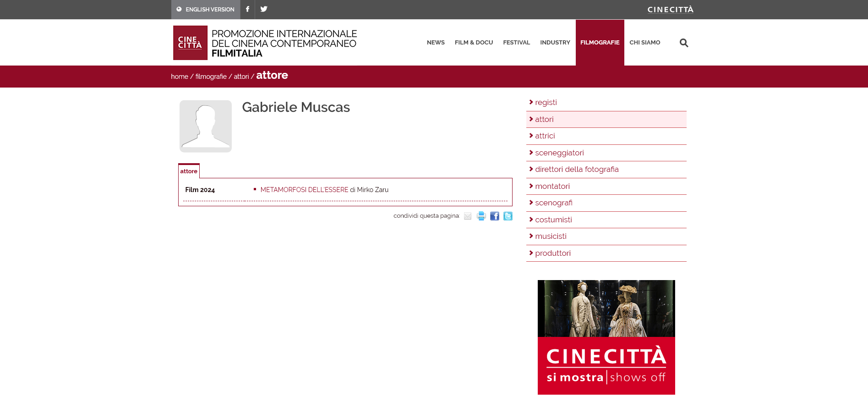
Task: Open sceneggiatori in the sidebar
Action: pos(606,153)
